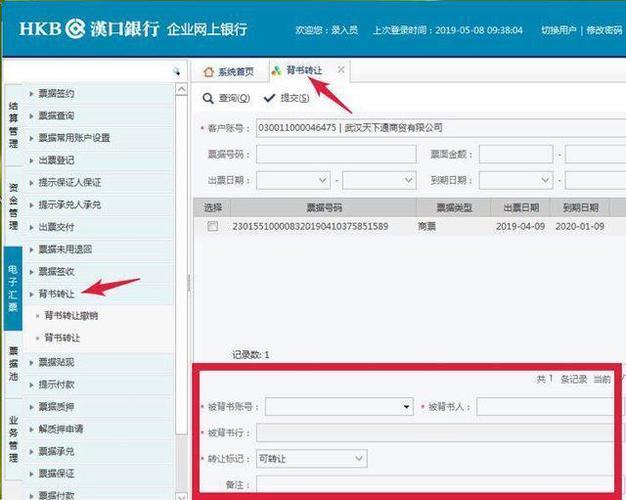The height and width of the screenshot is (500, 626).
Task: Tick the checkbox for bill 230155100008320190410375851589
Action: point(212,226)
